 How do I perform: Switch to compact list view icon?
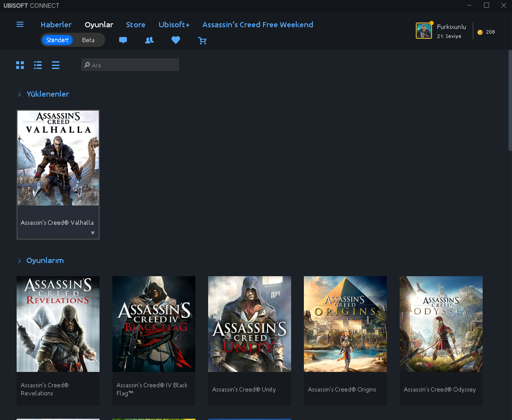(x=56, y=65)
